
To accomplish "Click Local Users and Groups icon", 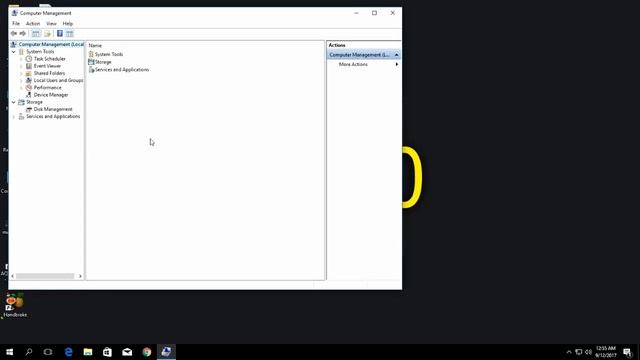I will [29, 80].
